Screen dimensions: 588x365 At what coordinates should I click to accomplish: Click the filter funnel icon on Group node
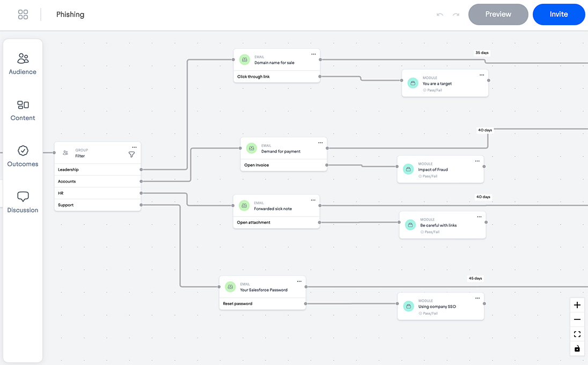[x=131, y=154]
